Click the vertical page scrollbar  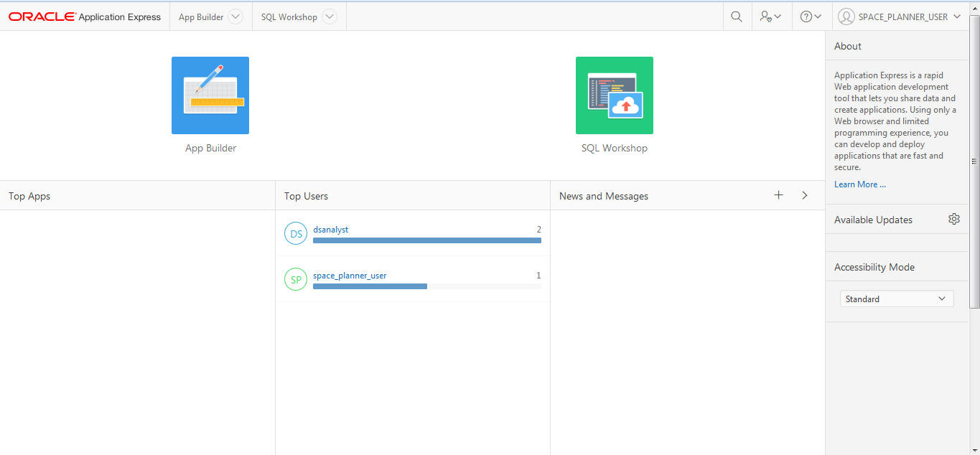tap(974, 161)
